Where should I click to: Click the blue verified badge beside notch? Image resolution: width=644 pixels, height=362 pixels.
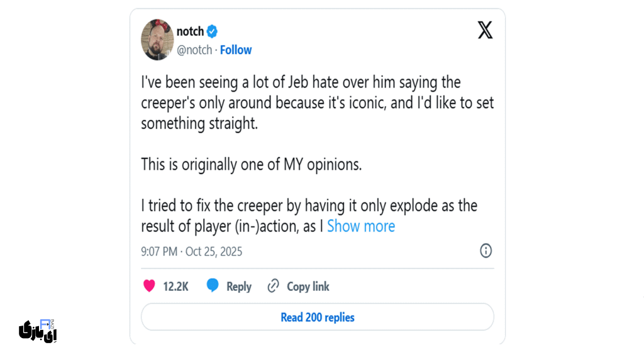(213, 31)
